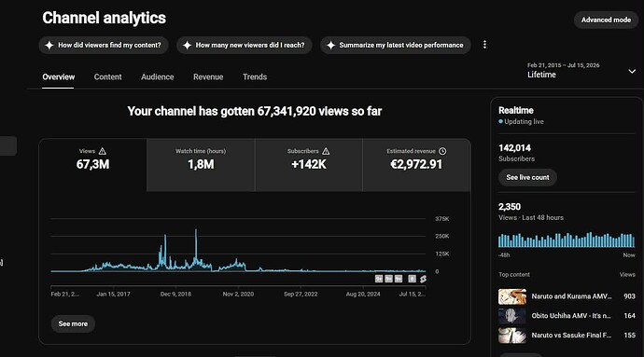
Task: Click the 'Now' label under the realtime chart
Action: 629,255
